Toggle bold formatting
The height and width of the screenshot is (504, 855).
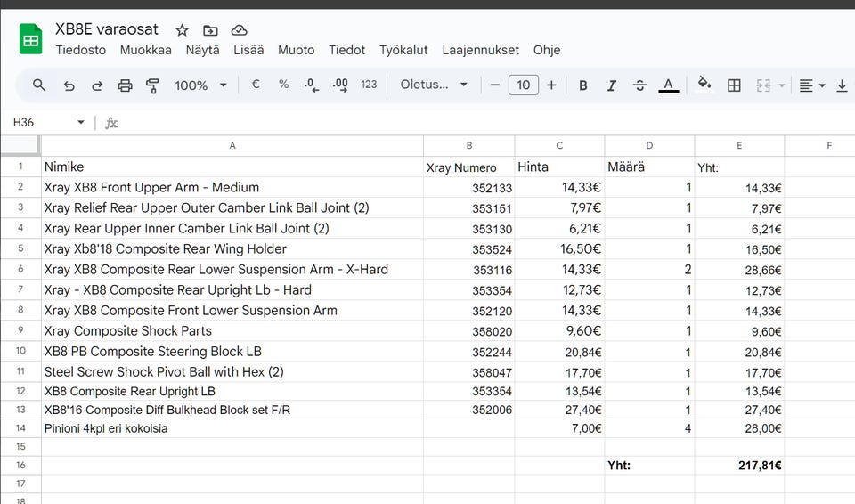[583, 85]
